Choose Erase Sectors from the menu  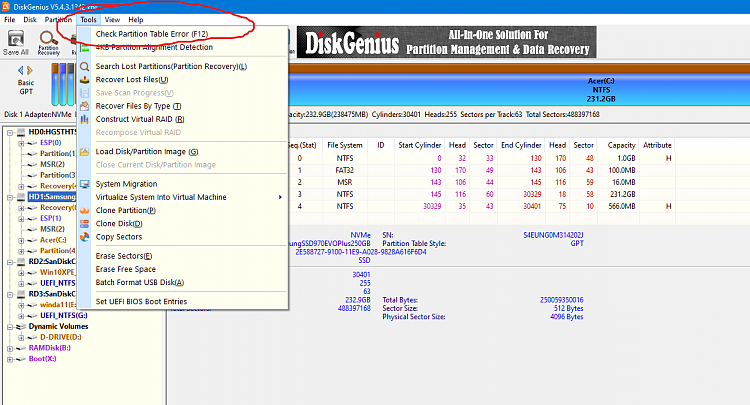click(x=124, y=256)
